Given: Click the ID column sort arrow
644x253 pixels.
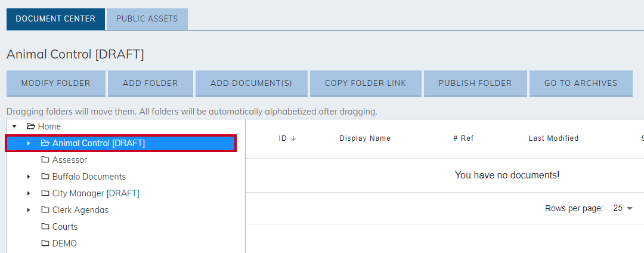Looking at the screenshot, I should (293, 138).
